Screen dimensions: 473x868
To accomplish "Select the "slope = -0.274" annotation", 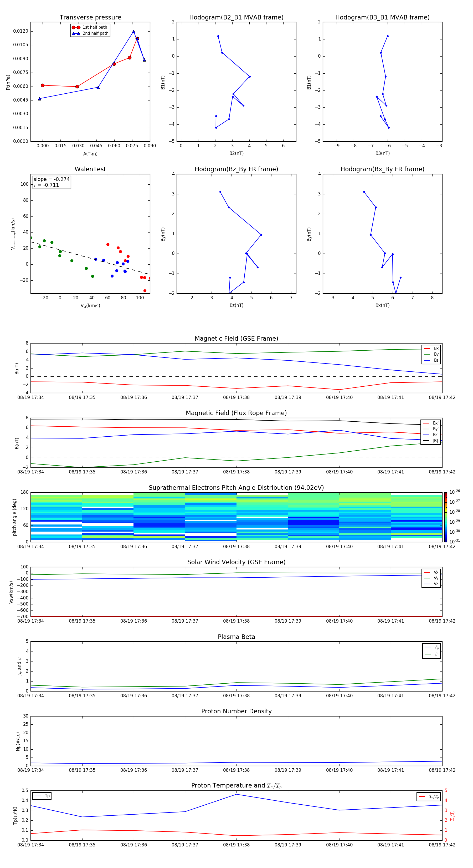I will (x=52, y=179).
